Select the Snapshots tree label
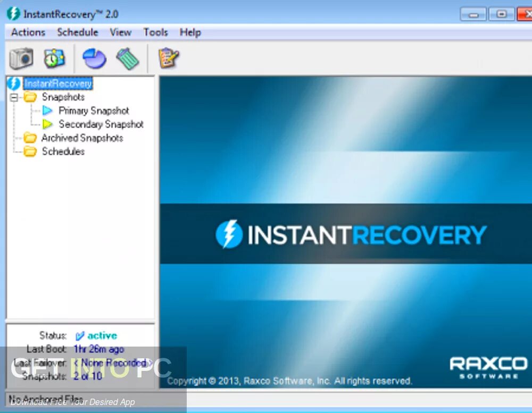 coord(63,97)
